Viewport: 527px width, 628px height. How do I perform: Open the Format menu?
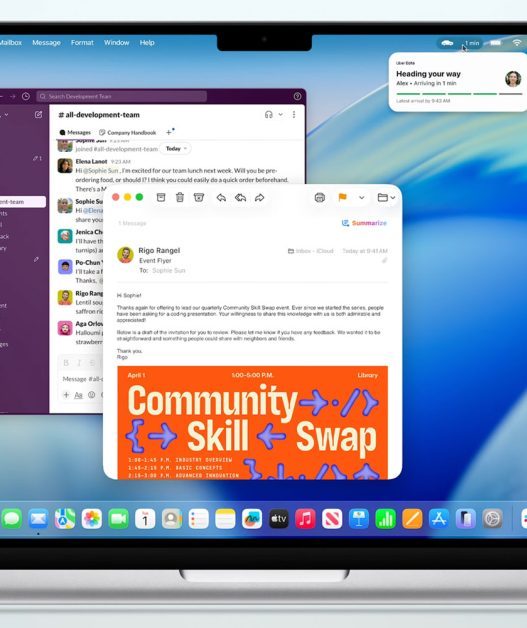pos(82,42)
